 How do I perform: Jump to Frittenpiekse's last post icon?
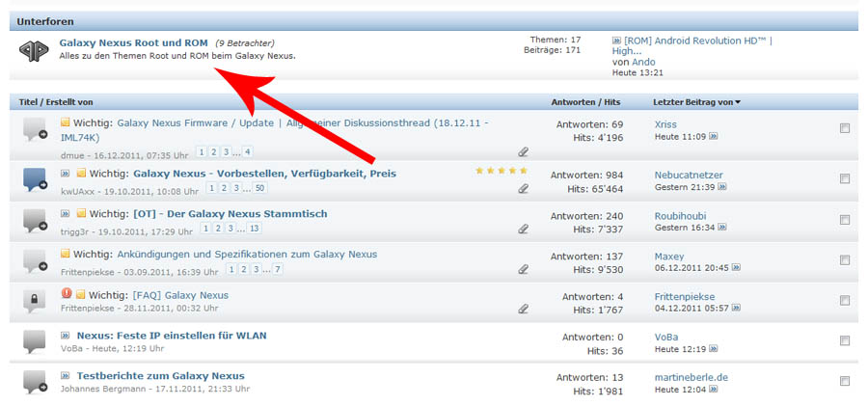[736, 308]
